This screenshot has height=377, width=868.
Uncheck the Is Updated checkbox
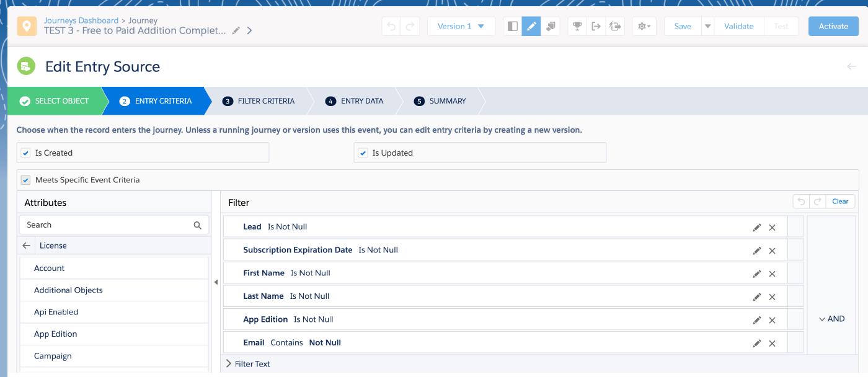(363, 153)
